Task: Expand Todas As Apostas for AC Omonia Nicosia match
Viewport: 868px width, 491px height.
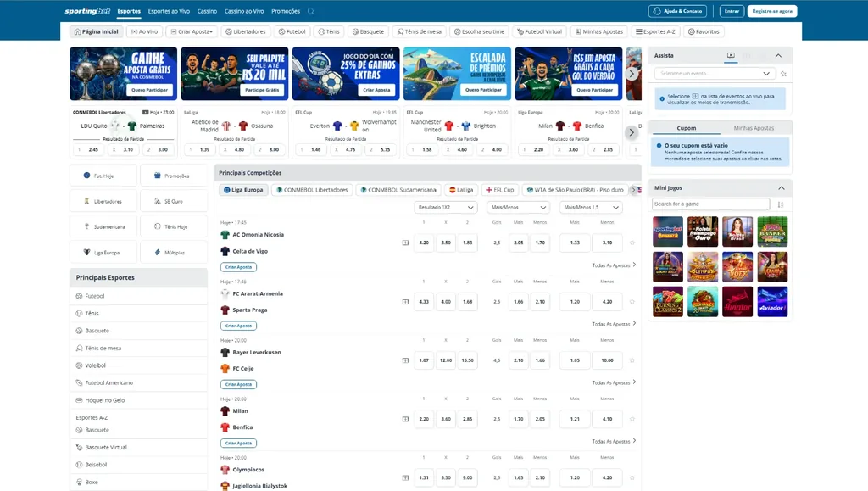Action: coord(614,265)
